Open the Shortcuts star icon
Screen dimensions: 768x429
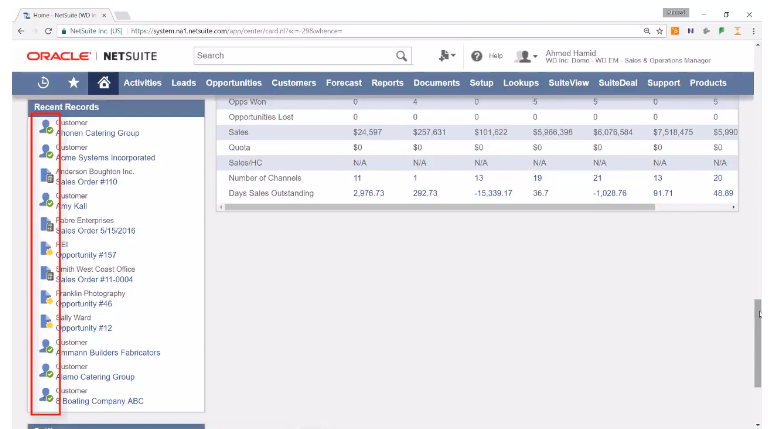click(x=73, y=83)
